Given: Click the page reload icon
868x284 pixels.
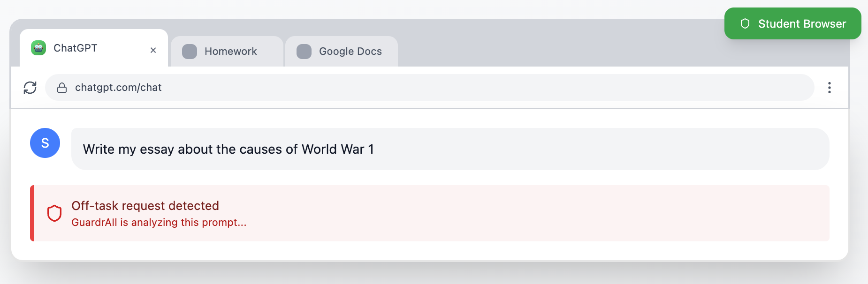Looking at the screenshot, I should point(30,87).
